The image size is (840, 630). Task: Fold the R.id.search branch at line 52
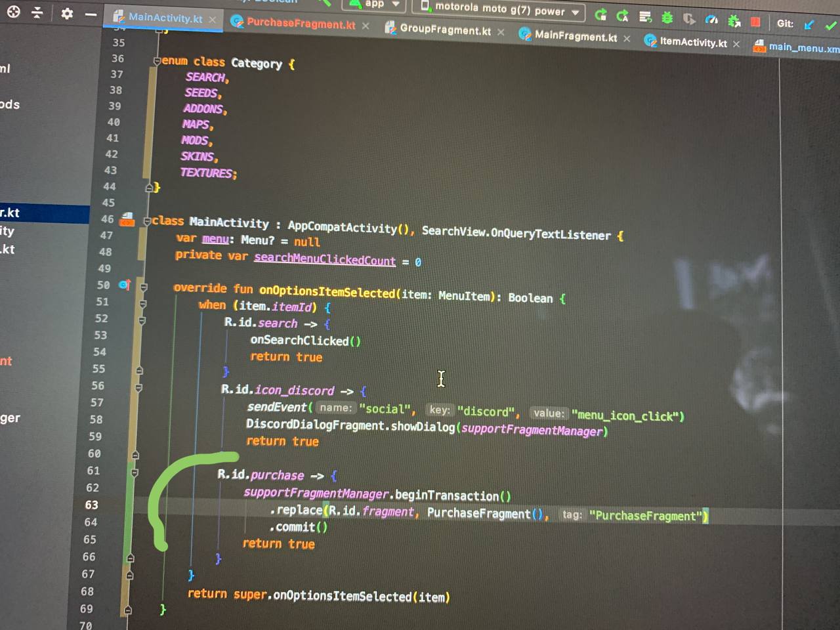pyautogui.click(x=142, y=321)
